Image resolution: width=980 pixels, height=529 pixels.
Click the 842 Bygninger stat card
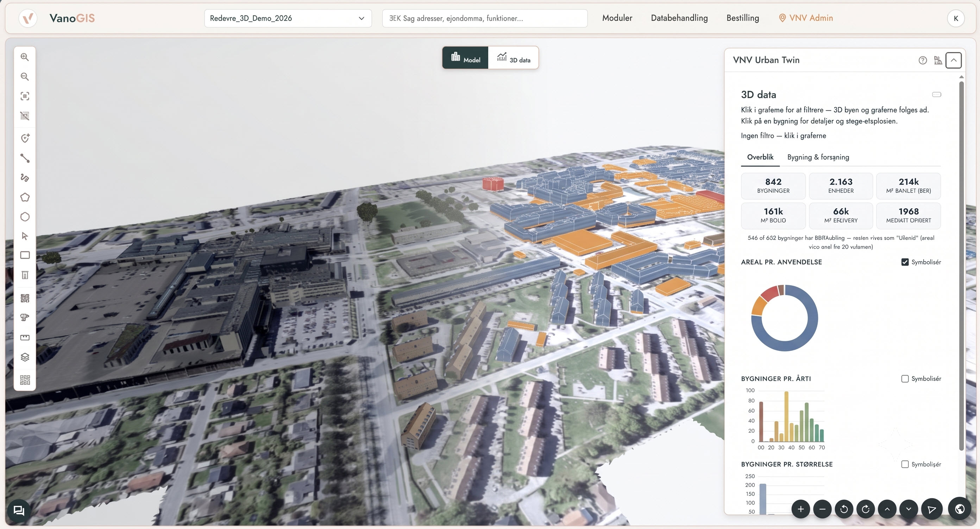pyautogui.click(x=773, y=186)
